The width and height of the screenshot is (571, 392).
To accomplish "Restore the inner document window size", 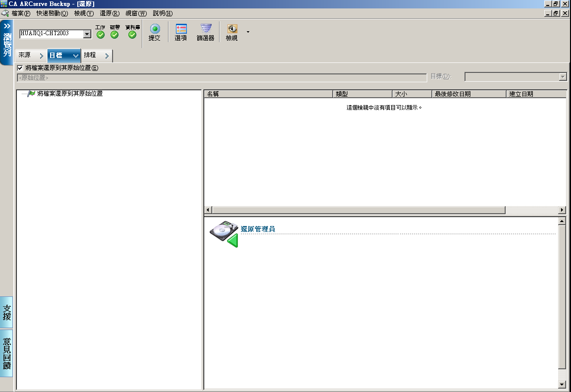I will [556, 13].
